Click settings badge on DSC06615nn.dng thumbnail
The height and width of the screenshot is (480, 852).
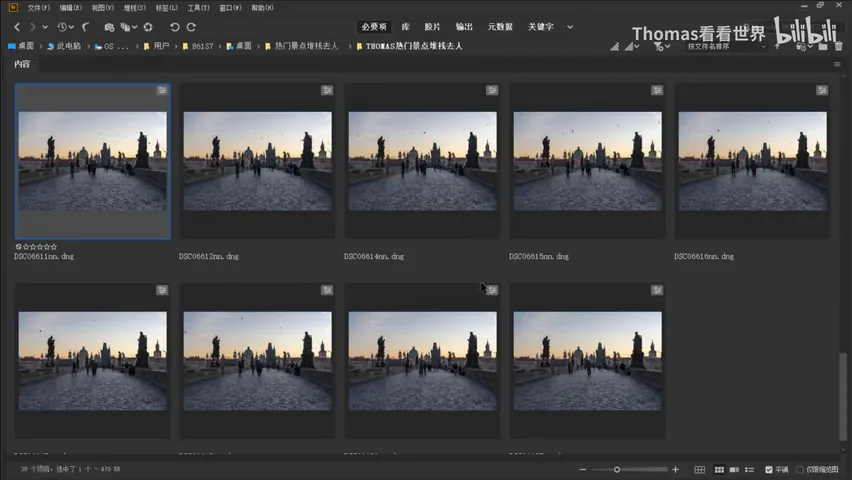click(x=657, y=90)
